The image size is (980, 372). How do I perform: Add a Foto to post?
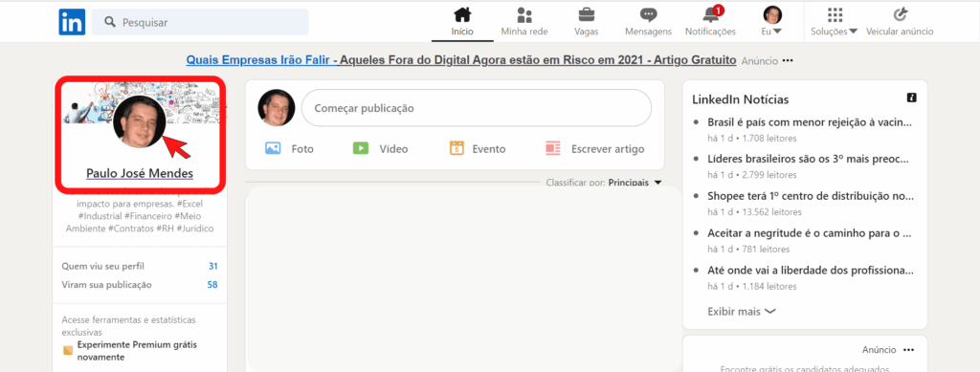click(289, 149)
